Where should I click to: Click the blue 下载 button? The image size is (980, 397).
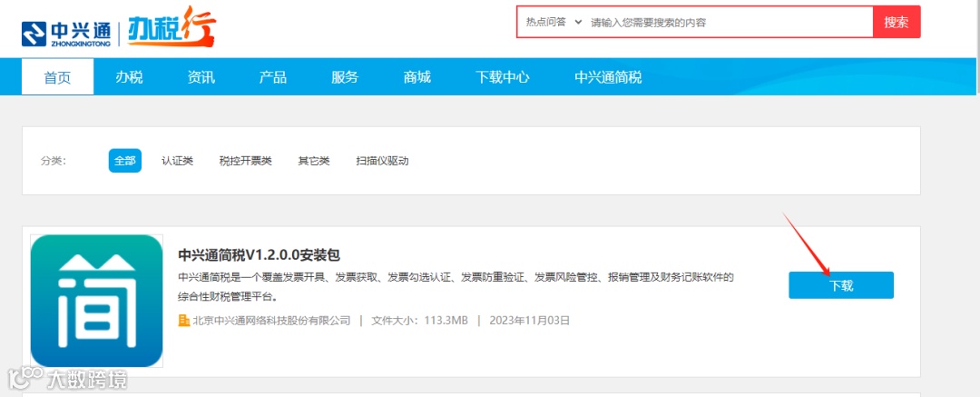pos(841,285)
